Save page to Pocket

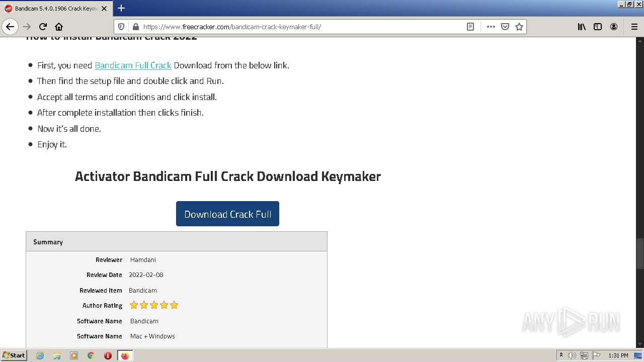[505, 27]
